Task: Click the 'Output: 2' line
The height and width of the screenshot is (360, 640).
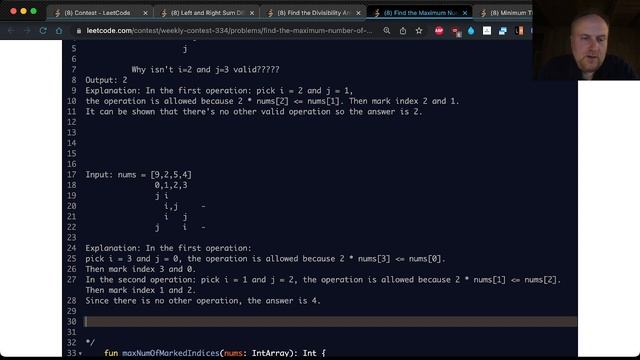Action: click(106, 80)
